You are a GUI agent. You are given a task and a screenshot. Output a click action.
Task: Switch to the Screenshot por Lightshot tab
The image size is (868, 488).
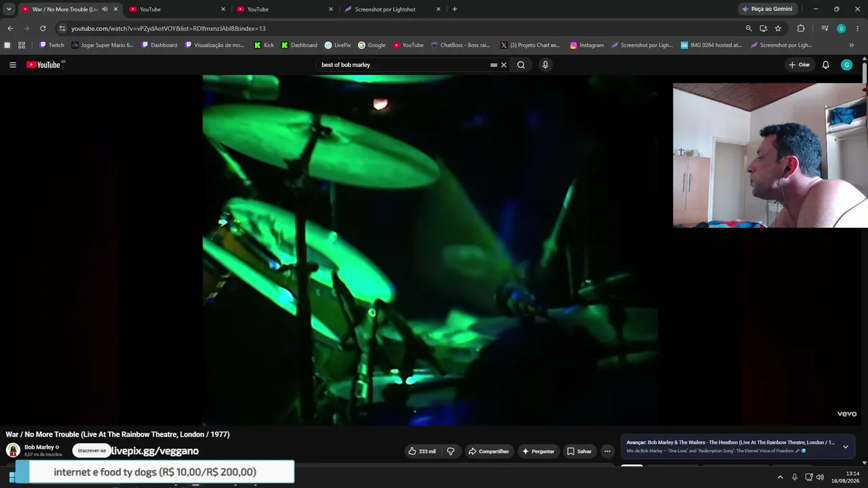[392, 9]
